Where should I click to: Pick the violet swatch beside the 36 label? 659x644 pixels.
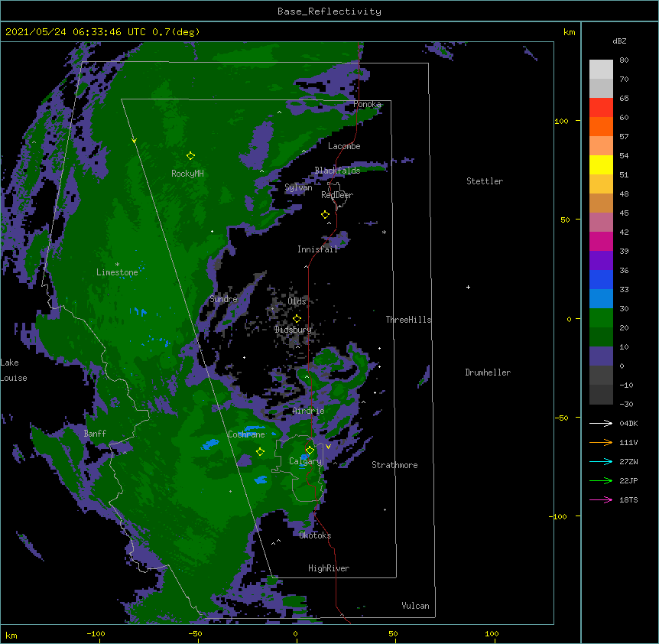(x=601, y=261)
